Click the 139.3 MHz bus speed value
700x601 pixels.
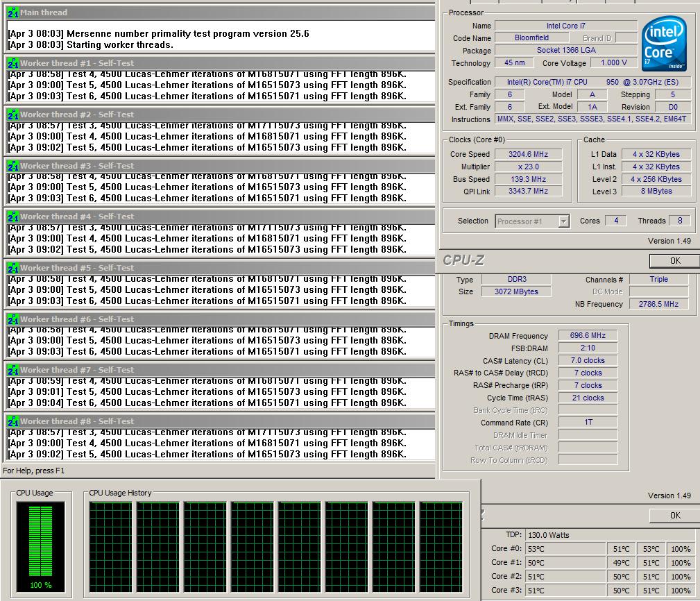(x=528, y=179)
